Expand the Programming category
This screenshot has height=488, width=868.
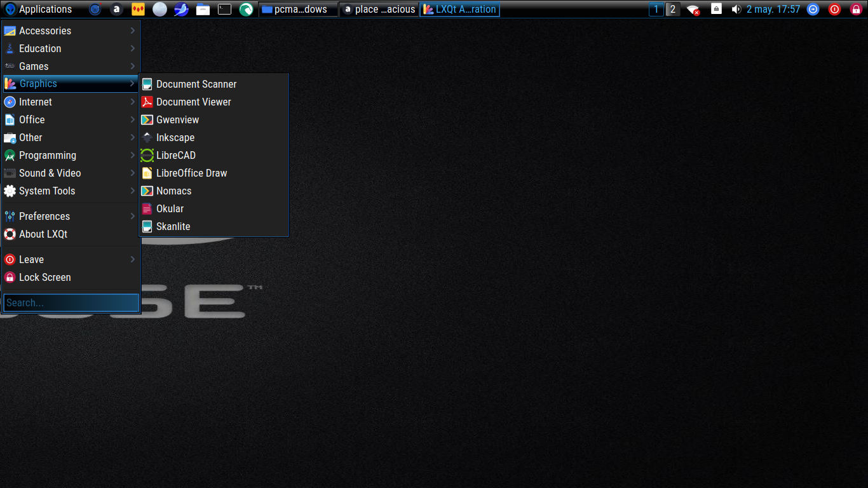[x=71, y=155]
